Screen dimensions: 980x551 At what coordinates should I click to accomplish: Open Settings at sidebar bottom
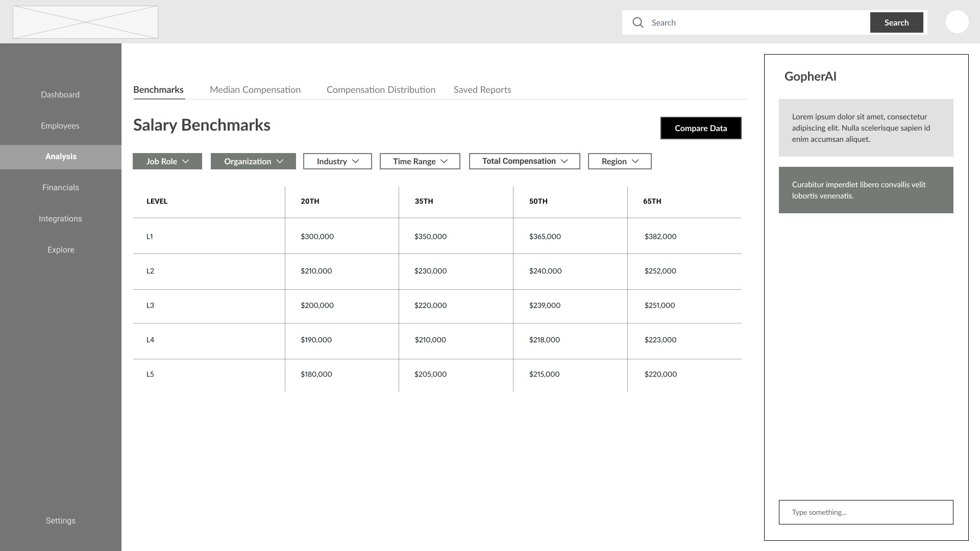61,520
